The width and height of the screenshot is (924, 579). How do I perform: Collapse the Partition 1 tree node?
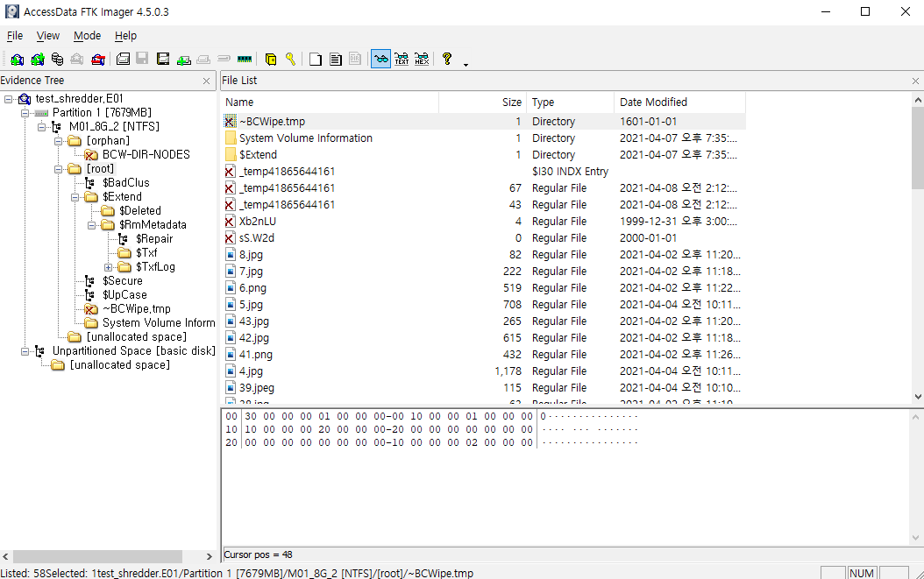tap(25, 113)
